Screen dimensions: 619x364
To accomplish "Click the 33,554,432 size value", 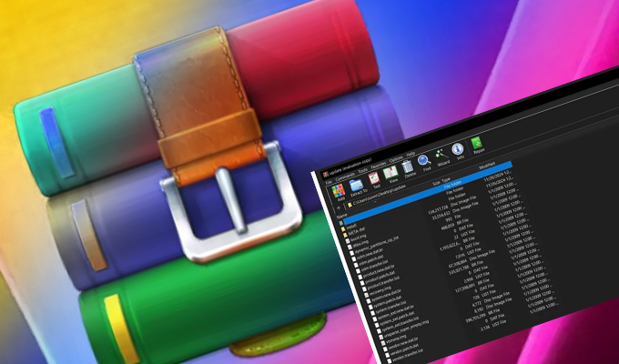I will pyautogui.click(x=441, y=216).
